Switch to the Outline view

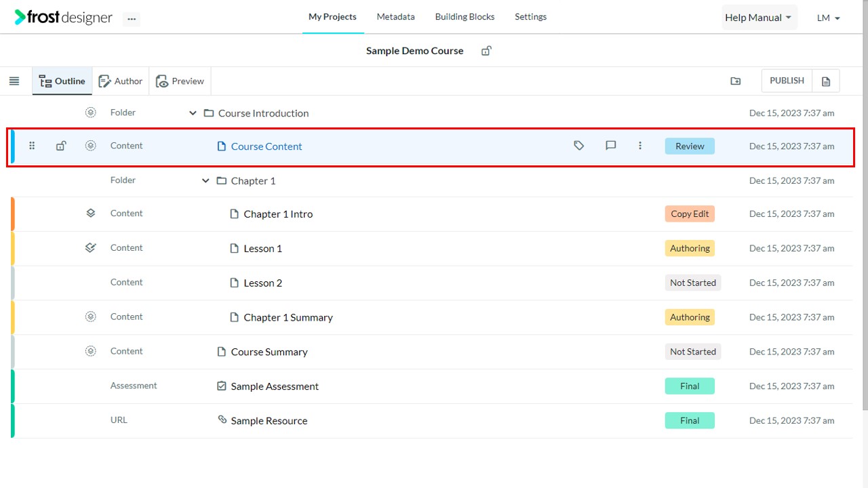click(62, 81)
